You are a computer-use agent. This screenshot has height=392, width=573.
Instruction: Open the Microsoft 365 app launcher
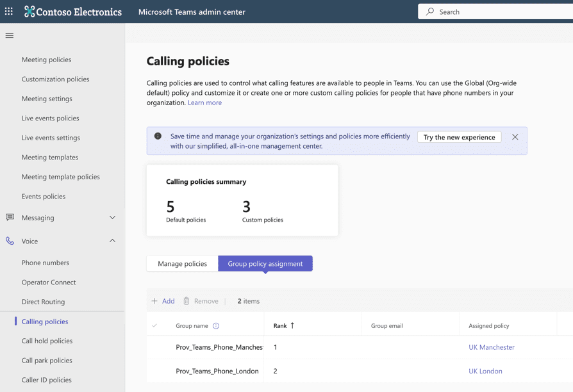pos(8,11)
